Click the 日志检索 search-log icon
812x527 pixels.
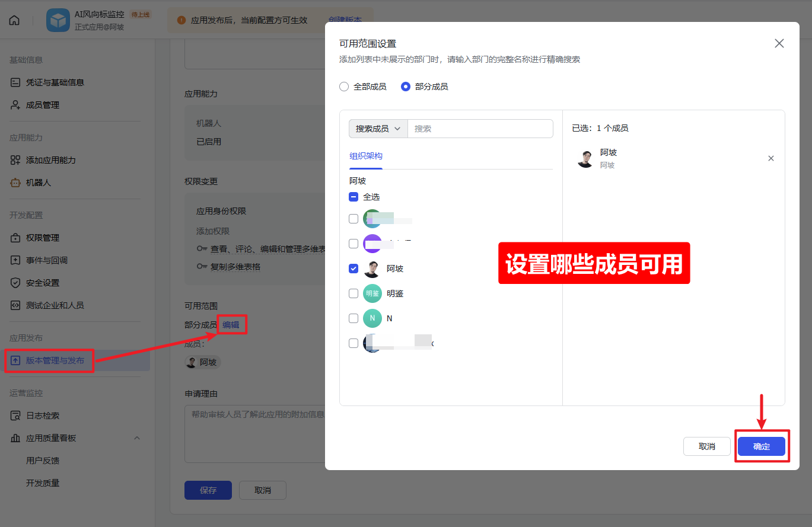(15, 416)
